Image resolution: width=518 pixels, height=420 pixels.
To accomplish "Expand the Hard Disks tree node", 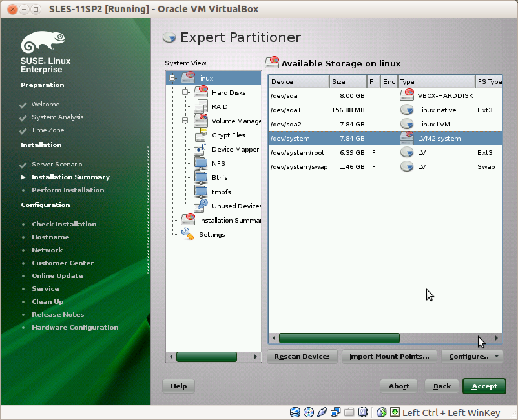I will (185, 92).
